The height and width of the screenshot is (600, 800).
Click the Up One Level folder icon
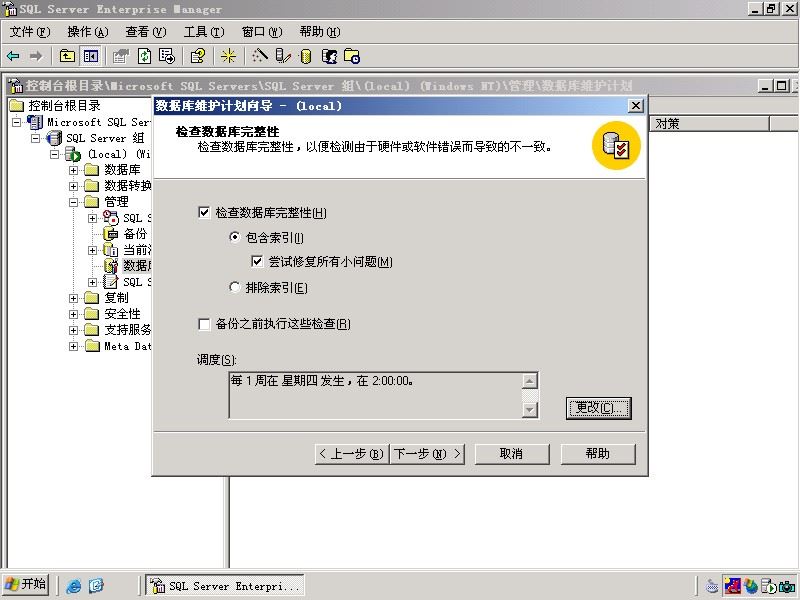point(67,56)
